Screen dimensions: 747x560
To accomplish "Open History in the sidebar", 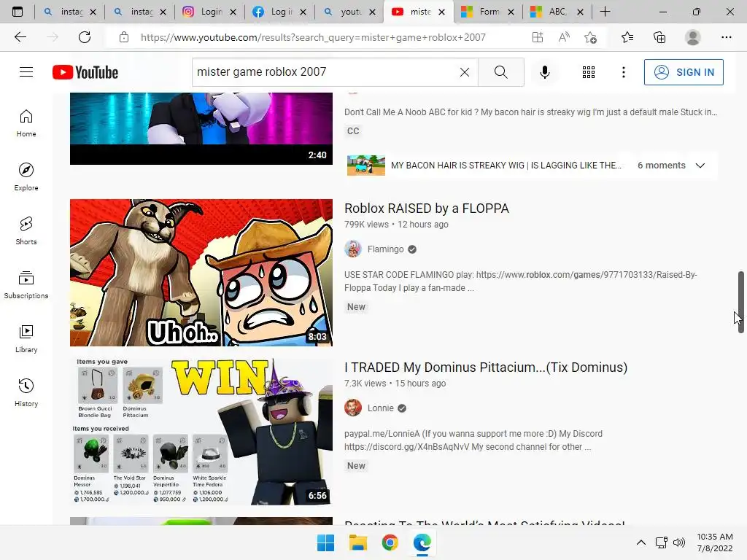I will pos(26,393).
